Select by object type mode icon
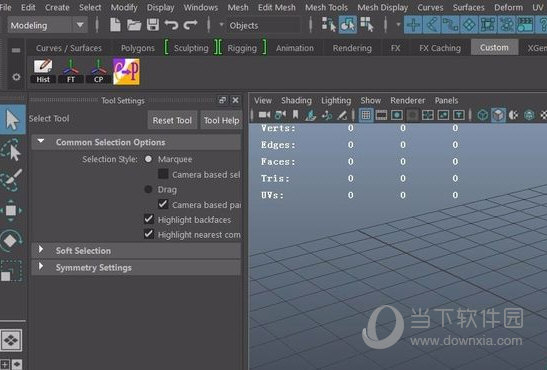The width and height of the screenshot is (547, 370). (347, 25)
